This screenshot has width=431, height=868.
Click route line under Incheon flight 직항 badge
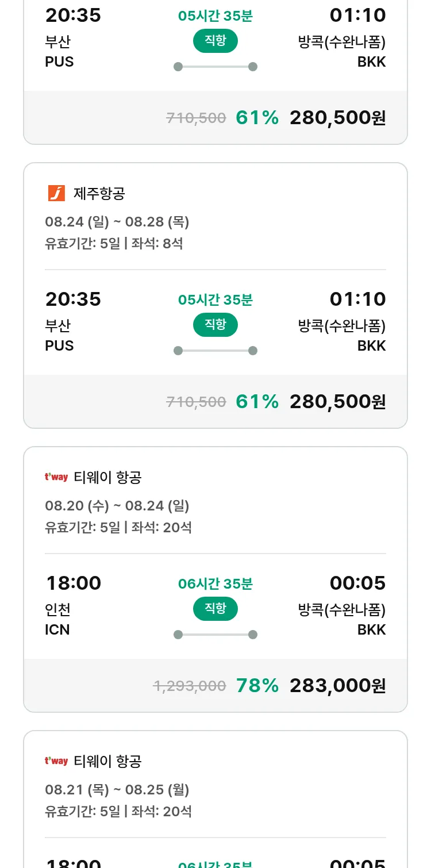pyautogui.click(x=215, y=635)
